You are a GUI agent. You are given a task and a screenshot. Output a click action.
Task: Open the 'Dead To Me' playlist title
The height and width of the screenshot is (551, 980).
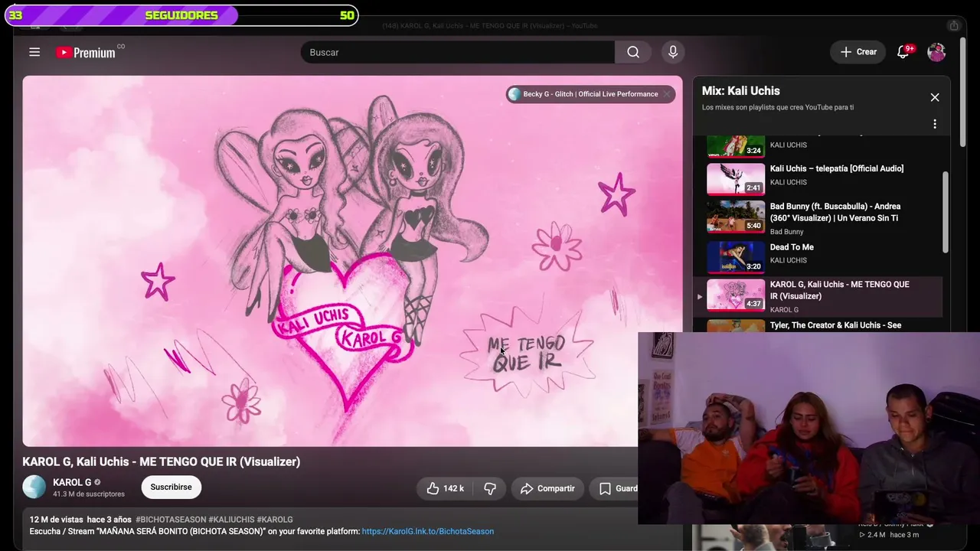pos(792,247)
